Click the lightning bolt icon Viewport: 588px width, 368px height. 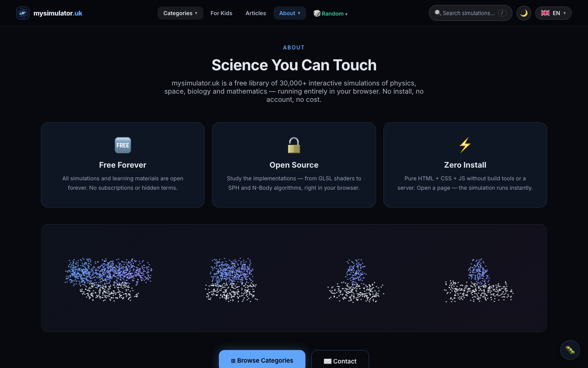point(465,145)
